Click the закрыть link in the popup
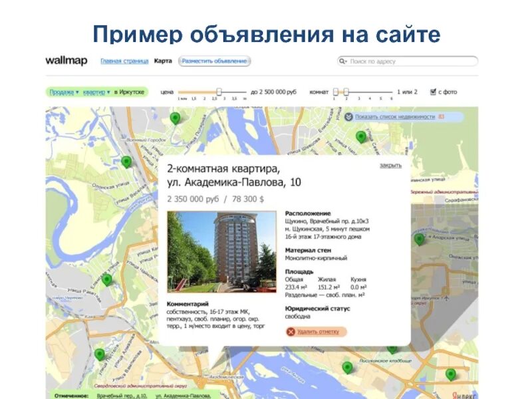The height and width of the screenshot is (399, 532). click(x=390, y=165)
